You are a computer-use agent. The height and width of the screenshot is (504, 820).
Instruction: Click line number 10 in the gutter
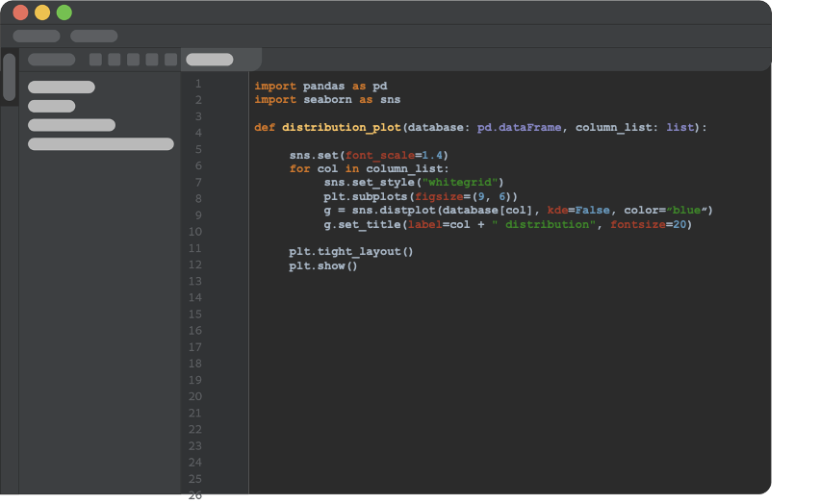click(x=195, y=232)
